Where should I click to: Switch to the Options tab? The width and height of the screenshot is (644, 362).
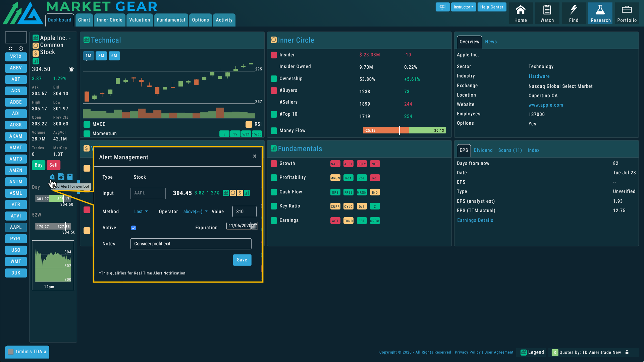(201, 20)
